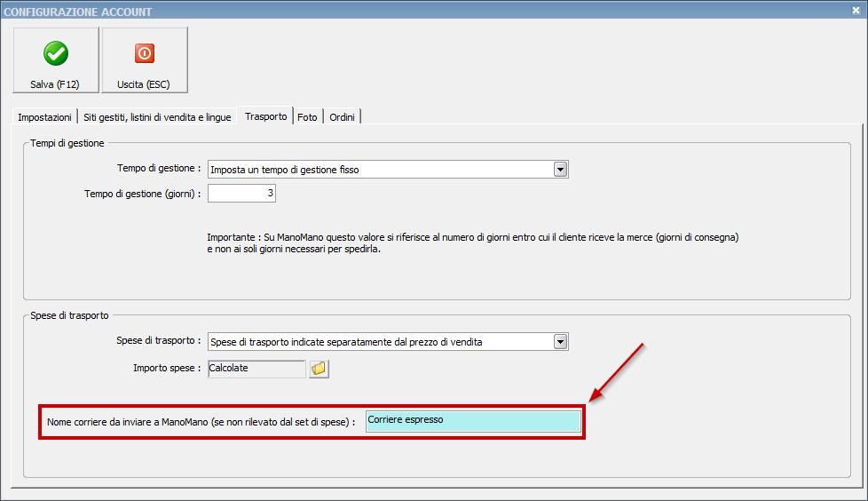This screenshot has width=868, height=501.
Task: Focus the Tempo di gestione (giorni) field
Action: coord(241,193)
